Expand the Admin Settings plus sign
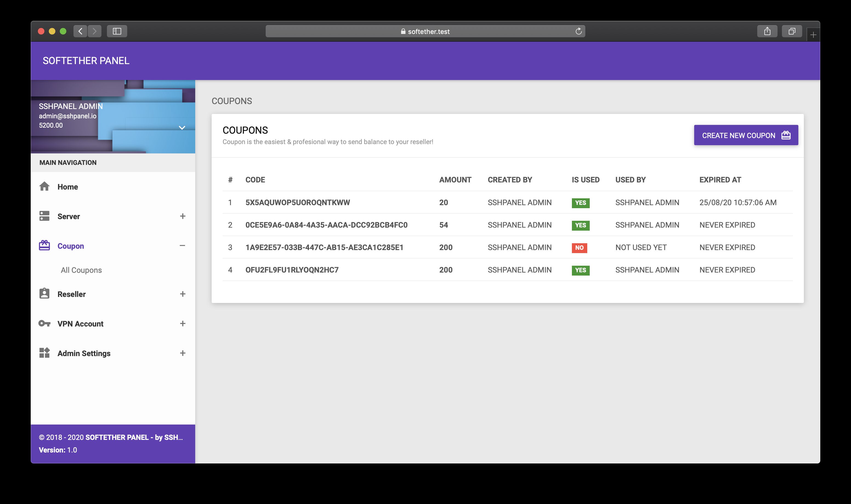 click(x=183, y=353)
